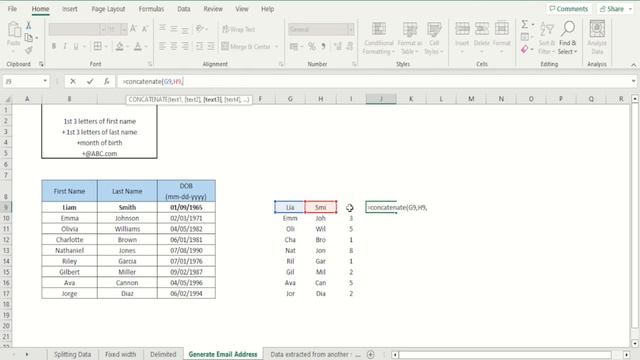
Task: Expand the formula bar
Action: tap(633, 81)
